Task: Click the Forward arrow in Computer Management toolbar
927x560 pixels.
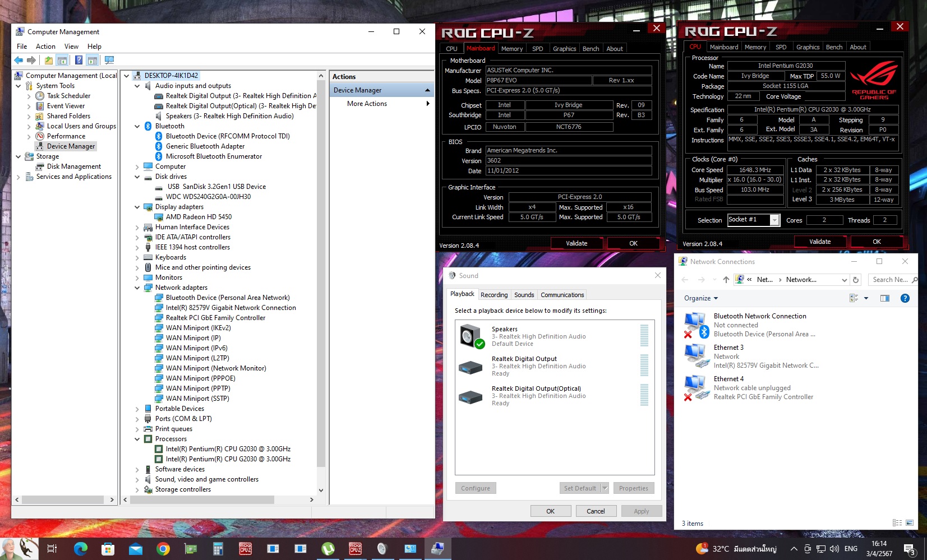Action: click(x=31, y=60)
